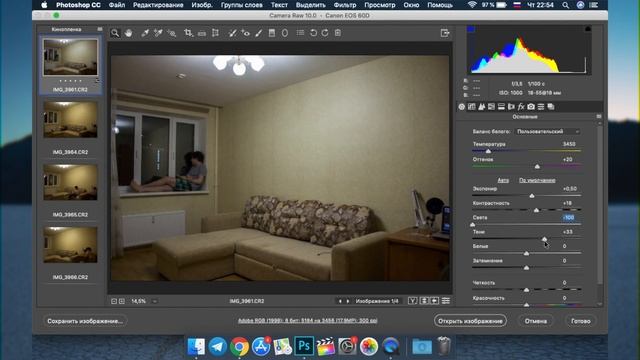Open the HSL adjustments panel tab

pos(491,107)
